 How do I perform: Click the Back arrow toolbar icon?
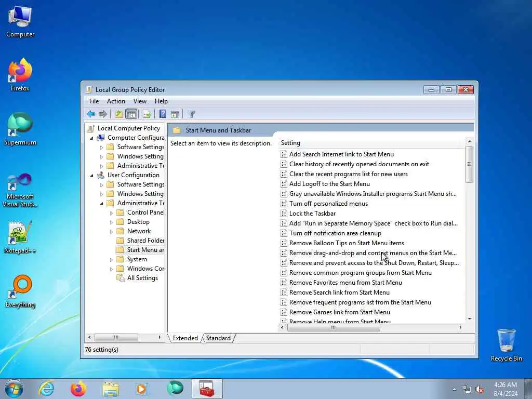[90, 114]
